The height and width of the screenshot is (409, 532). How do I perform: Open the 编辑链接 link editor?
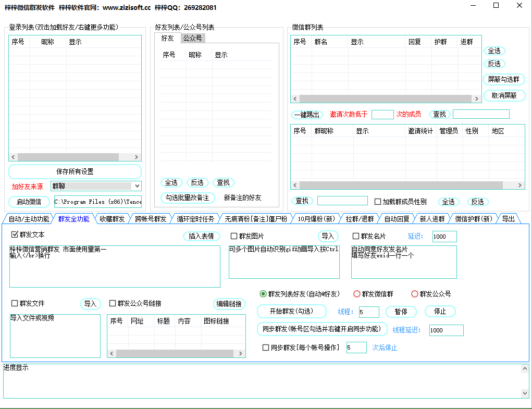click(x=228, y=304)
